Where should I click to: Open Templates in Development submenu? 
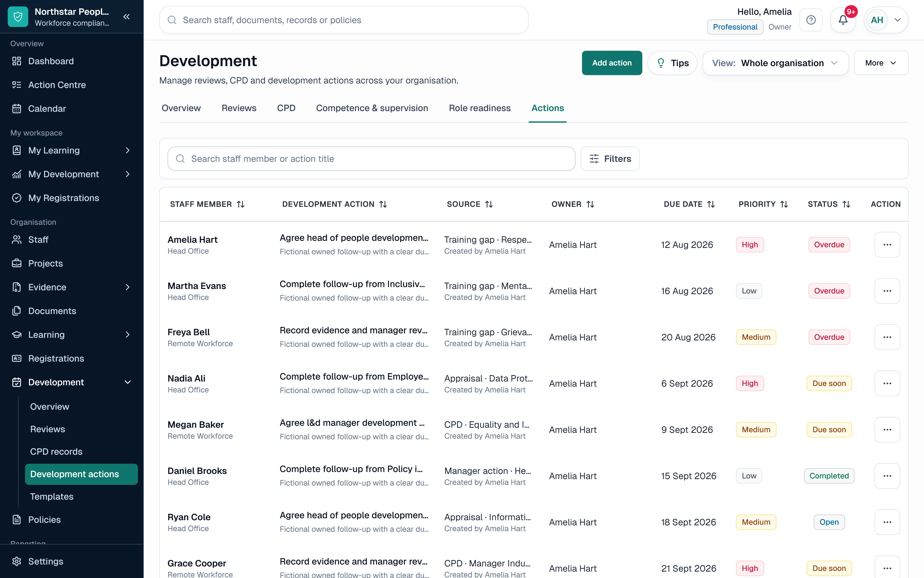81,497
